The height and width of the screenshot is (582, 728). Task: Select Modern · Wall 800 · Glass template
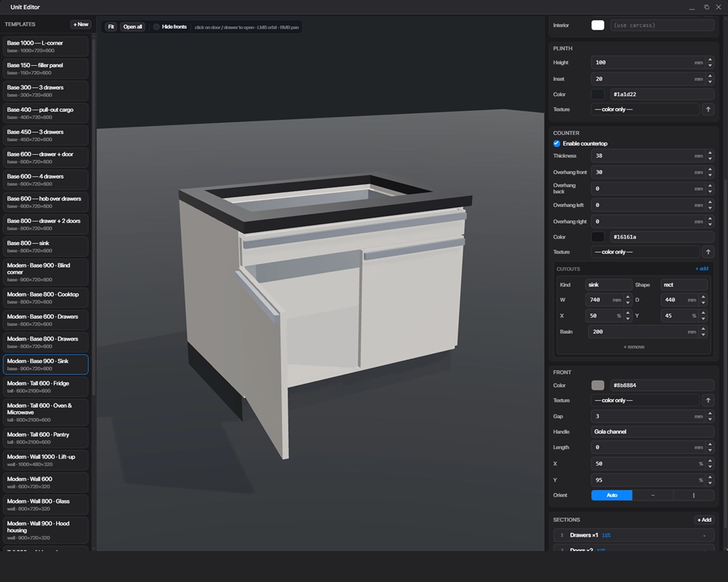point(45,504)
